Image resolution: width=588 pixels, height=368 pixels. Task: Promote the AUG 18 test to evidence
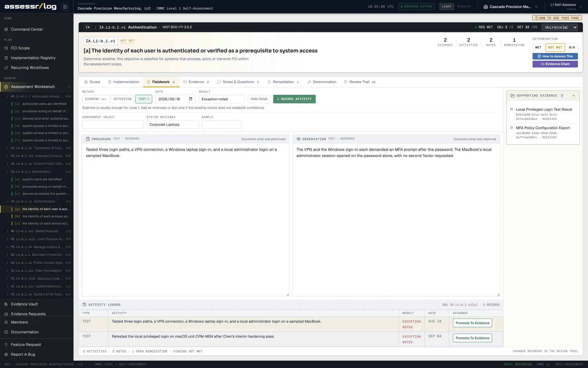click(472, 323)
